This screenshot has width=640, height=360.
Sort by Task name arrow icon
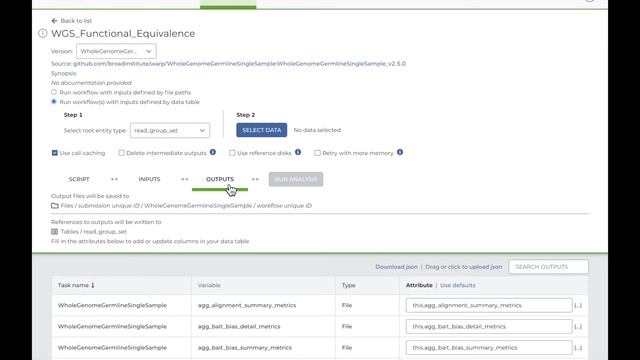(x=93, y=285)
